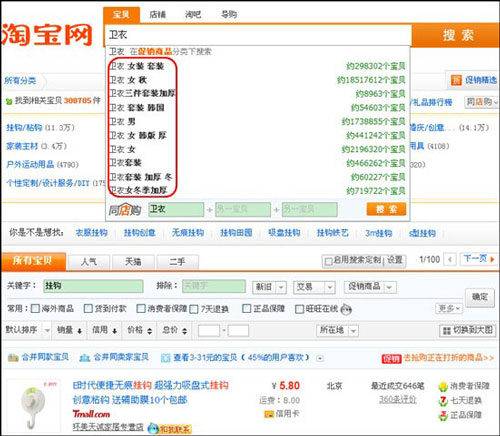Image resolution: width=500 pixels, height=436 pixels.
Task: Click the 确定 button
Action: (x=480, y=297)
